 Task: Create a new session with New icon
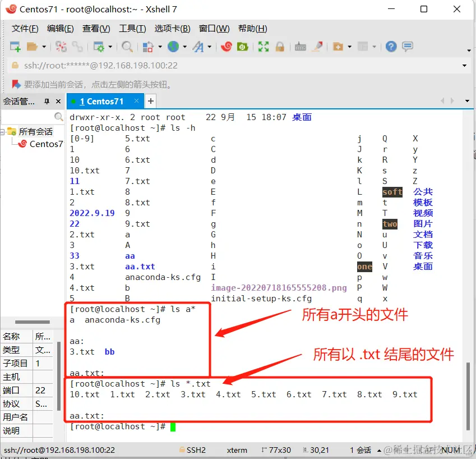[15, 47]
